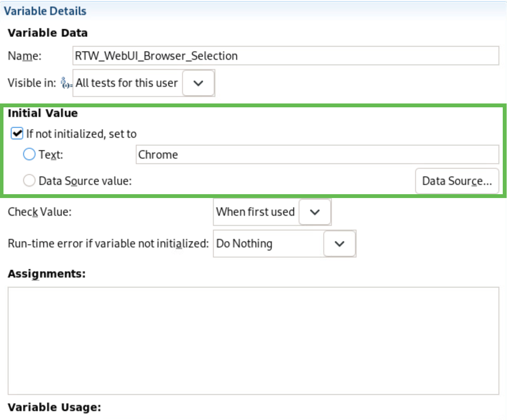Expand the Run-time error dropdown arrow
The image size is (507, 420).
coord(339,244)
